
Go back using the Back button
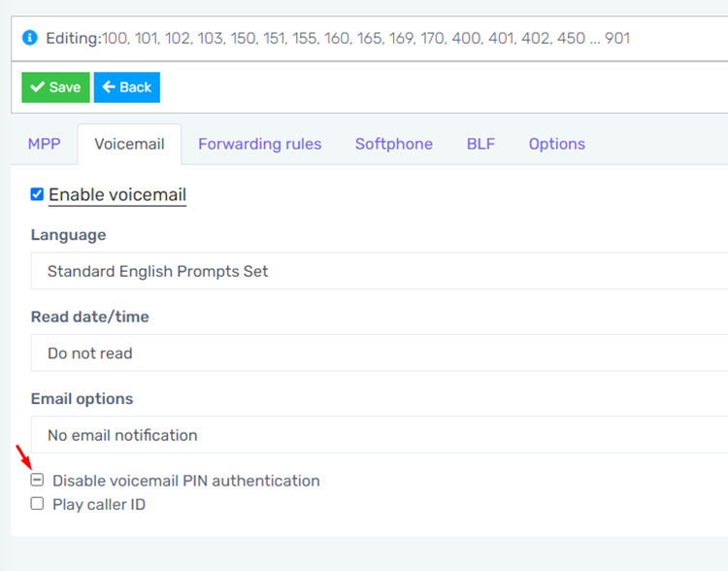127,87
